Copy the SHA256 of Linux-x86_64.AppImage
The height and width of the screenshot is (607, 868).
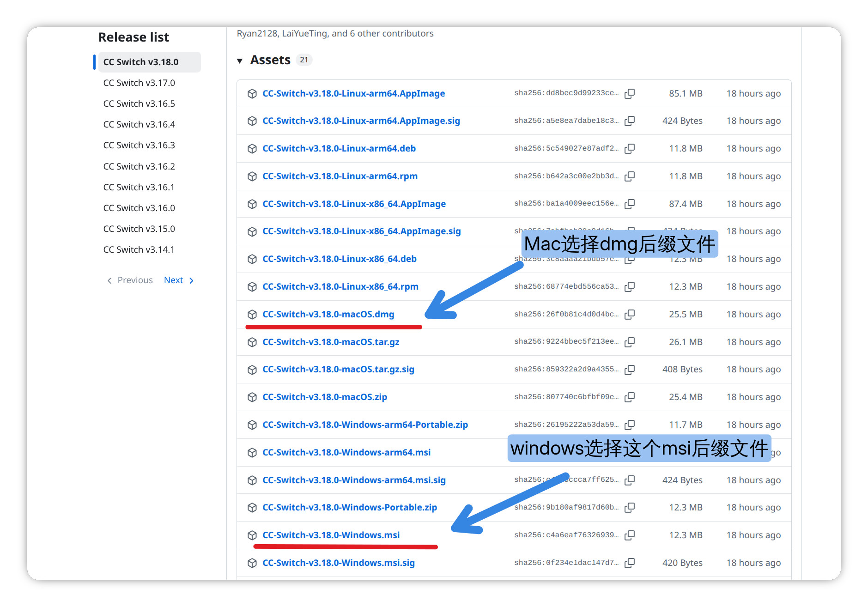tap(630, 204)
